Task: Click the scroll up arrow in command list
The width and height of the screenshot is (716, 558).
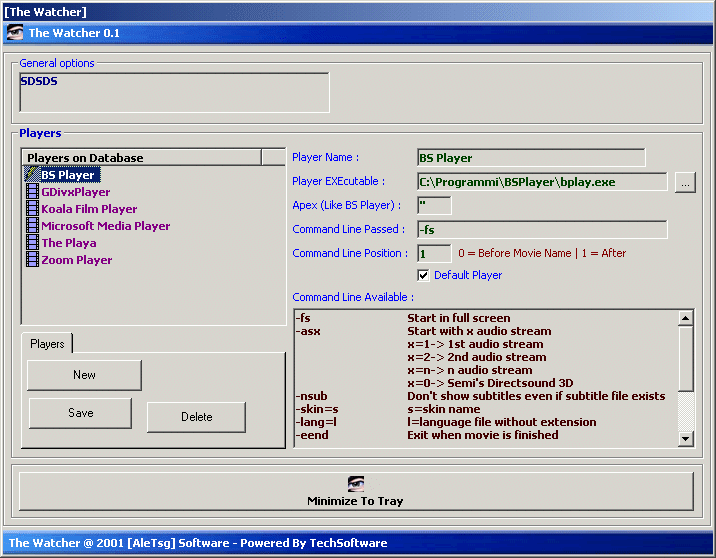Action: (x=685, y=318)
